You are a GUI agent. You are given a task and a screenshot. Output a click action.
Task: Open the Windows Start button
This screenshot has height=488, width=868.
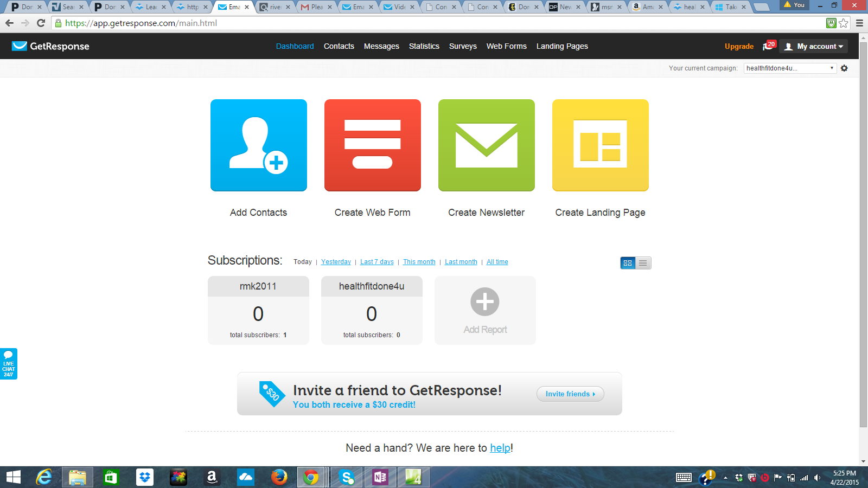click(x=13, y=477)
